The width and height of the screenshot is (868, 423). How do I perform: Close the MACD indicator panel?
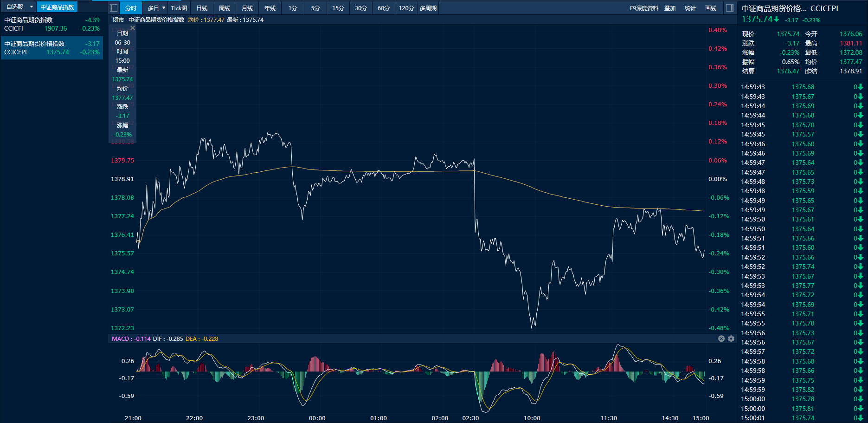coord(721,338)
